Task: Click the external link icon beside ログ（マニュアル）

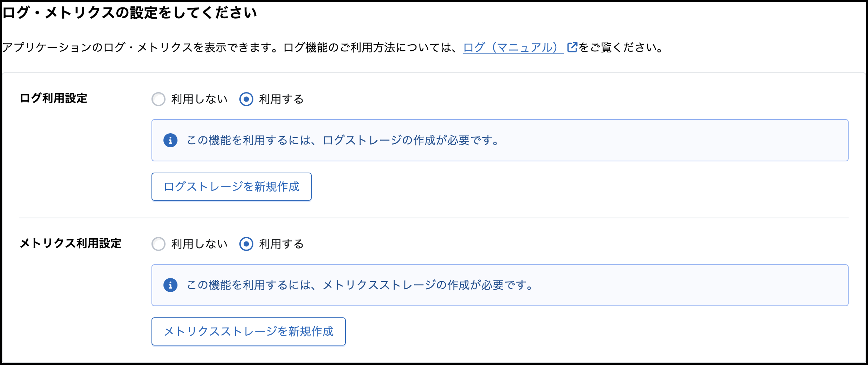Action: (572, 47)
